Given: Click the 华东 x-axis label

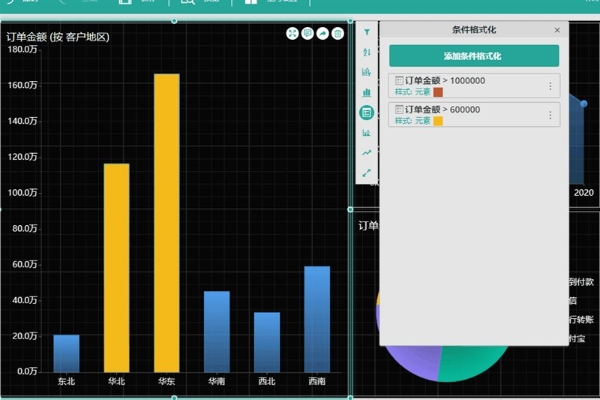Looking at the screenshot, I should click(167, 381).
